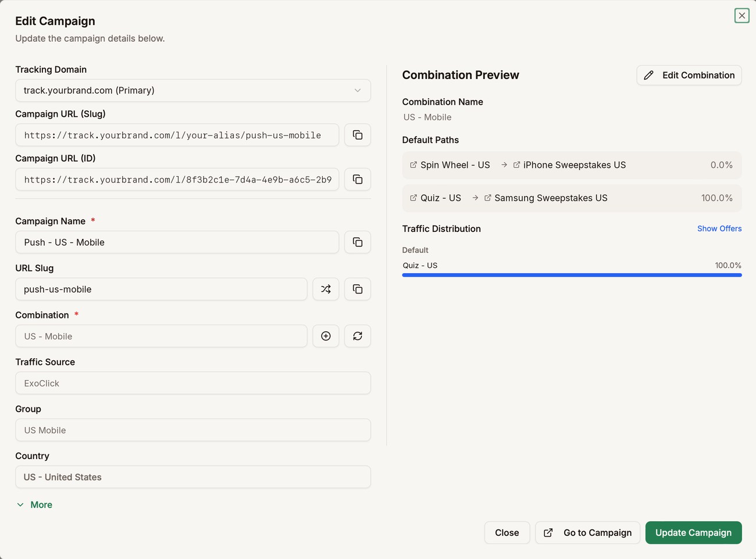The height and width of the screenshot is (559, 756).
Task: Focus the Campaign Name input field
Action: [x=177, y=242]
